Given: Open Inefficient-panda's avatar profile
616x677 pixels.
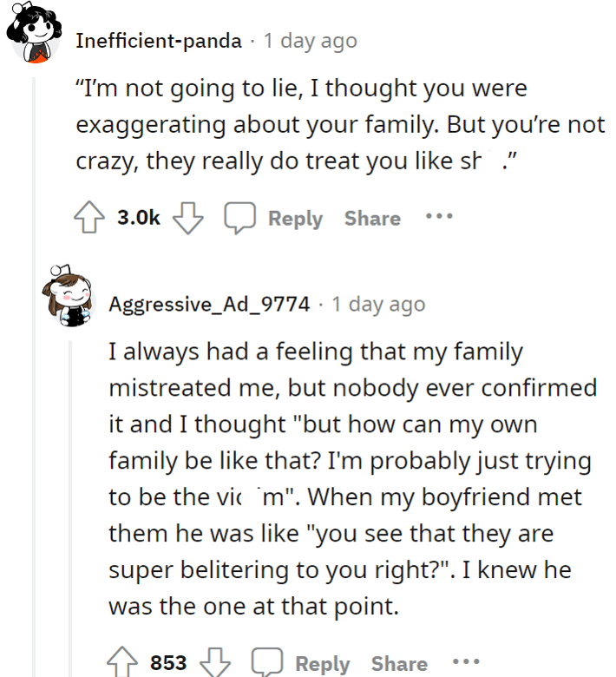Looking at the screenshot, I should [x=34, y=33].
